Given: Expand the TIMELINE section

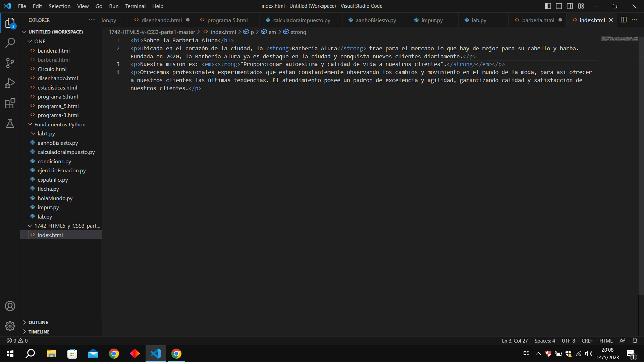Looking at the screenshot, I should [x=61, y=331].
